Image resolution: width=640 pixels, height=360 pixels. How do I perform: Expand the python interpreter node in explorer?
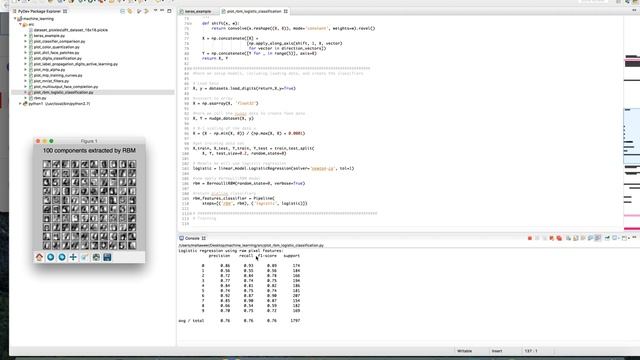tap(20, 104)
